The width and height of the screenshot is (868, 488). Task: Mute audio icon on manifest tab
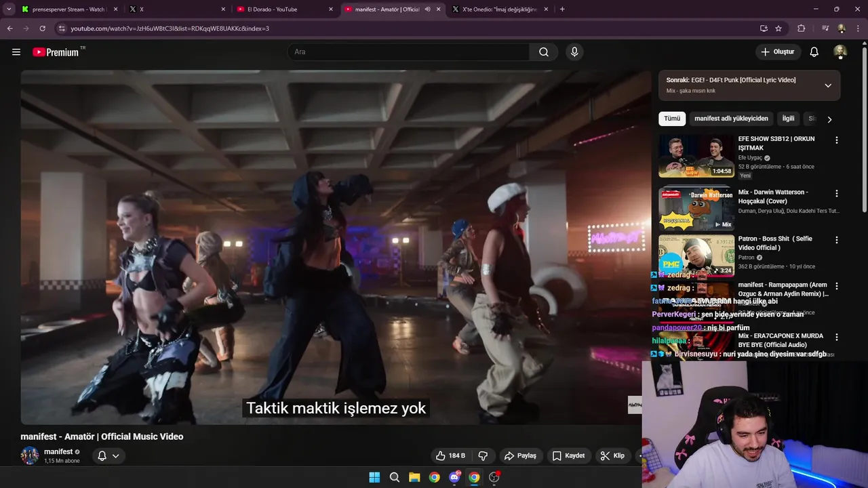(427, 9)
